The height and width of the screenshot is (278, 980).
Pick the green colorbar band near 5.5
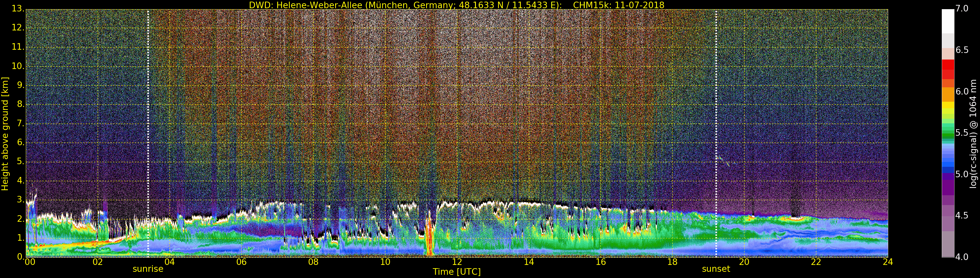tap(948, 134)
